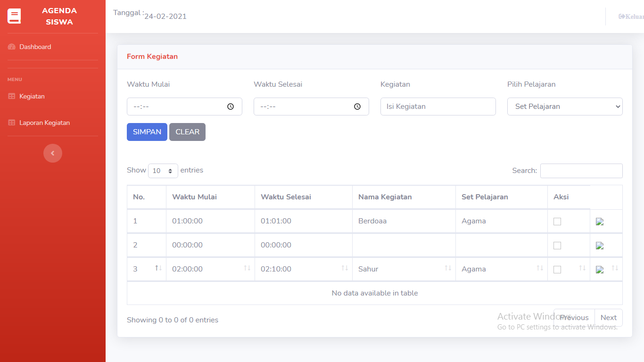The height and width of the screenshot is (362, 644).
Task: Tick the checkbox in Sahur row
Action: click(x=557, y=270)
